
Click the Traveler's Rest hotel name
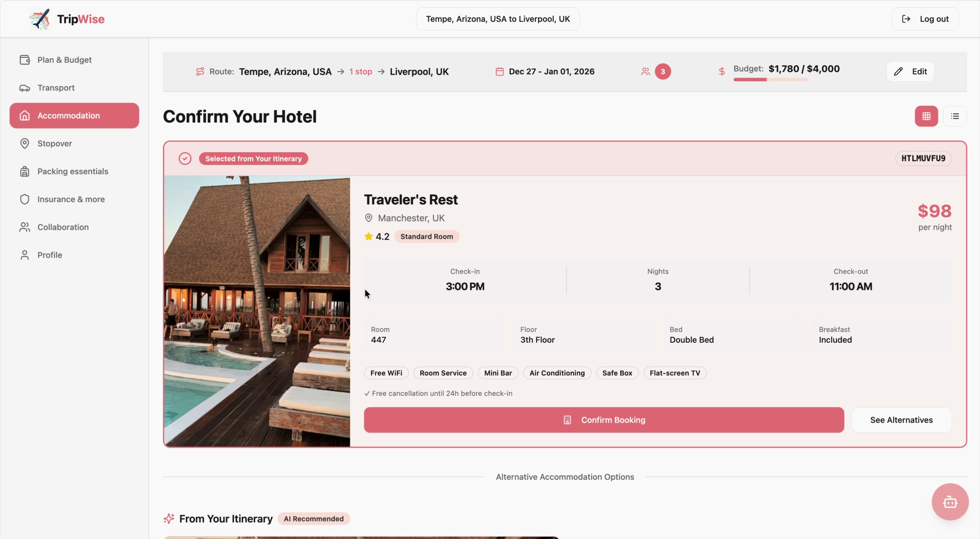tap(411, 200)
